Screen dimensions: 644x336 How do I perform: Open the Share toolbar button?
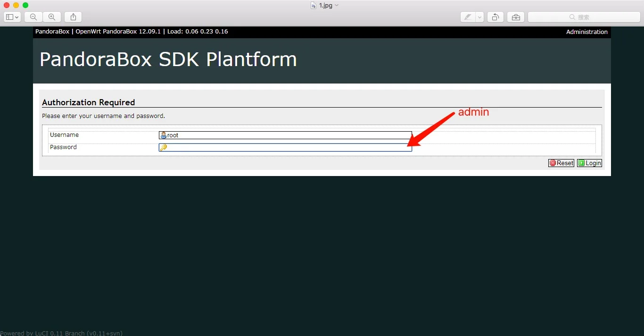73,17
